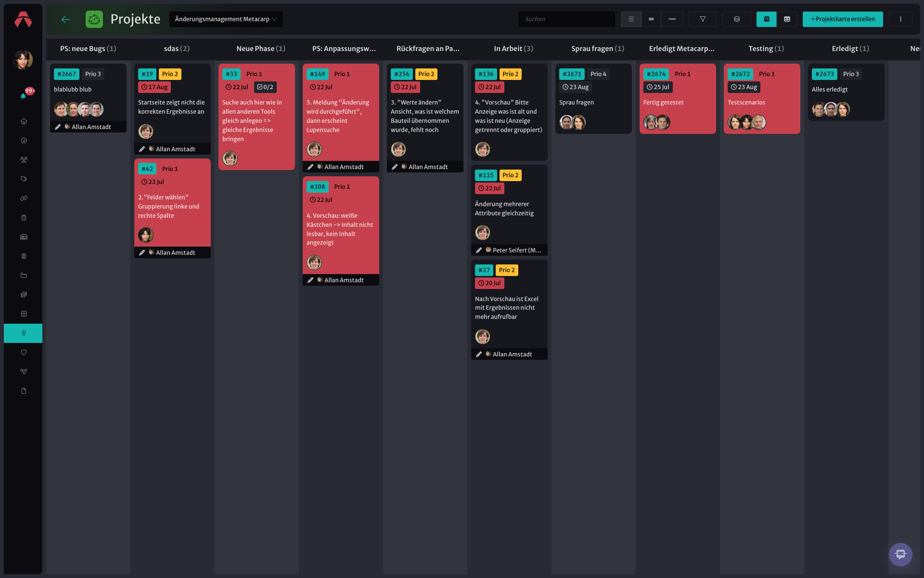Switch to full detail card density
This screenshot has height=578, width=924.
point(631,19)
